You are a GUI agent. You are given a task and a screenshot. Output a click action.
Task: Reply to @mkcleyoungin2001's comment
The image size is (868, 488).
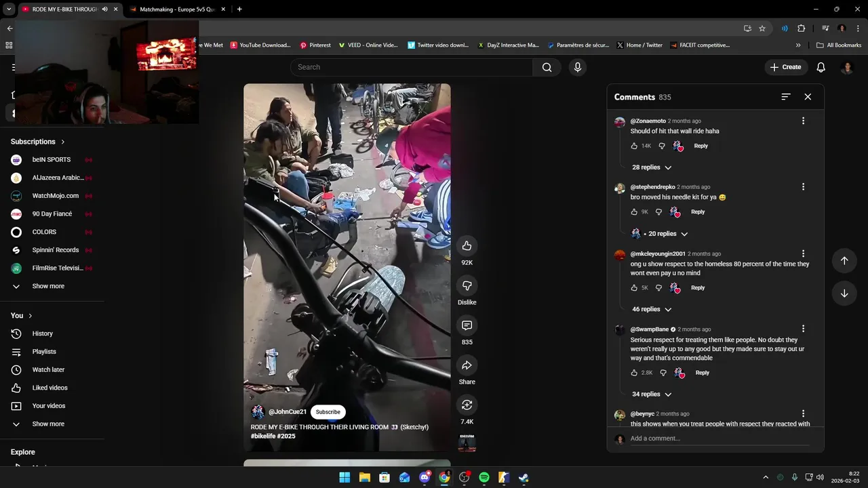(x=698, y=287)
